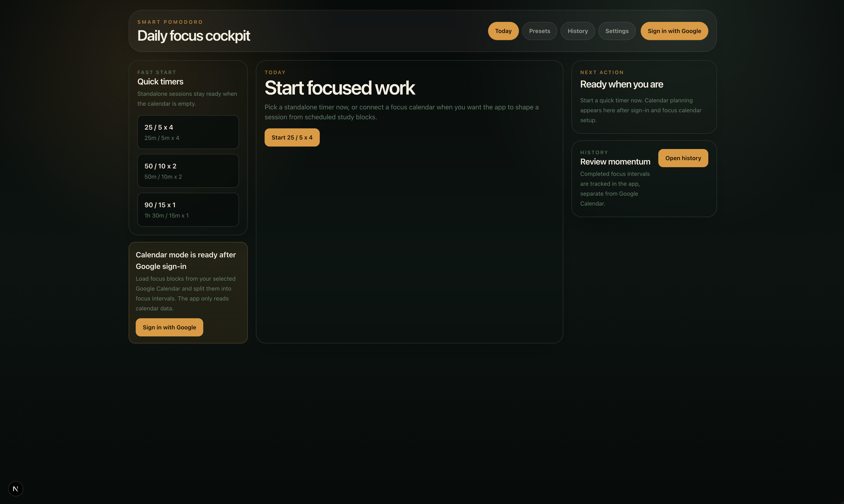Click the Quick timers heading
Image resolution: width=844 pixels, height=504 pixels.
160,82
